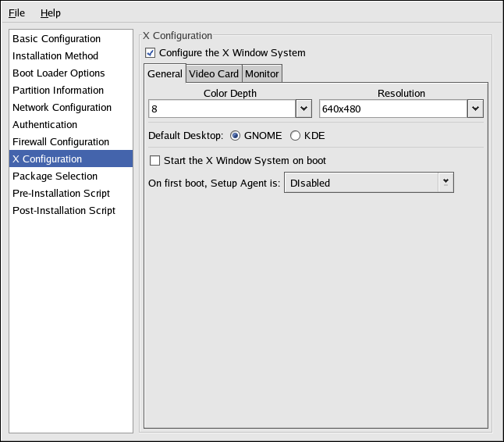This screenshot has width=504, height=442.
Task: Expand the Resolution dropdown arrow
Action: [x=475, y=109]
